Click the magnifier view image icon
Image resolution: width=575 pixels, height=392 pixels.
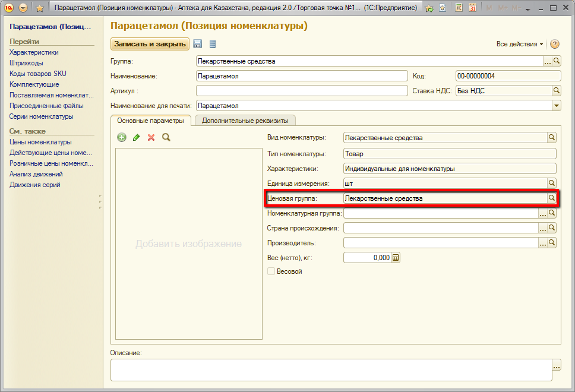pyautogui.click(x=166, y=137)
